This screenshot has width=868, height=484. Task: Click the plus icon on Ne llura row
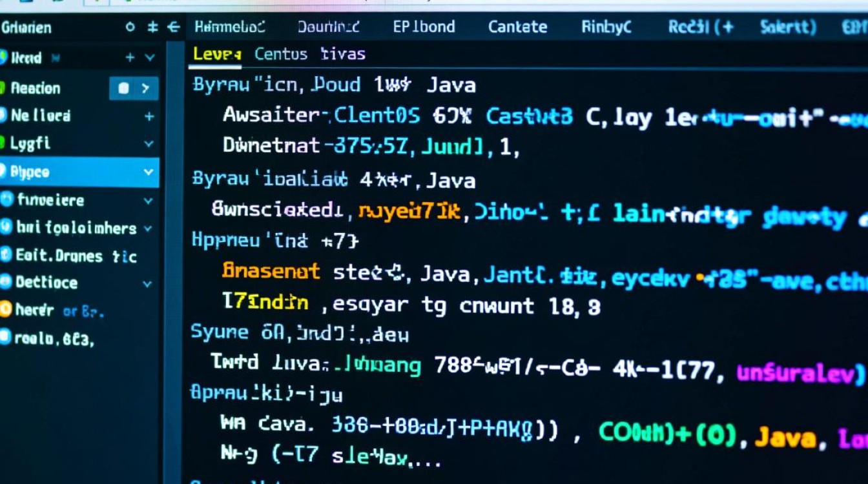[149, 117]
